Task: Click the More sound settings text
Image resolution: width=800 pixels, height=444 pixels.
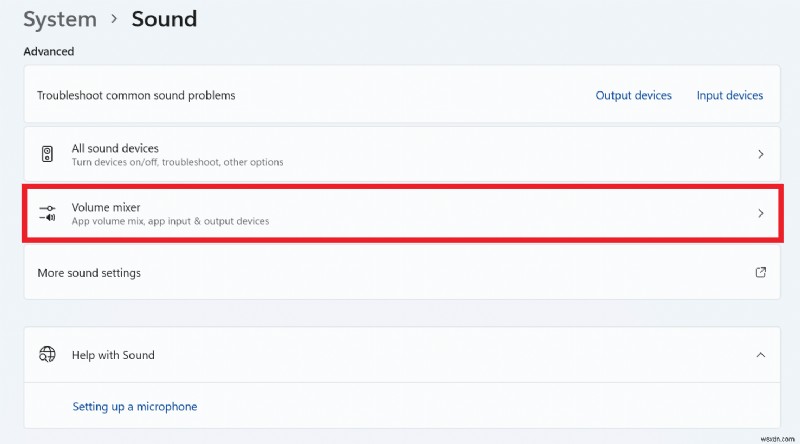Action: [89, 273]
